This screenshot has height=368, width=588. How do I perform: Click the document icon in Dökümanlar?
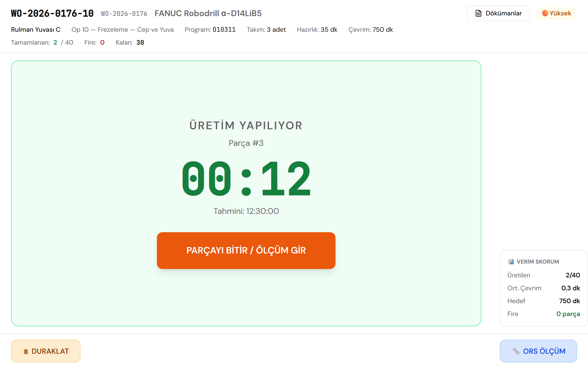(x=478, y=13)
